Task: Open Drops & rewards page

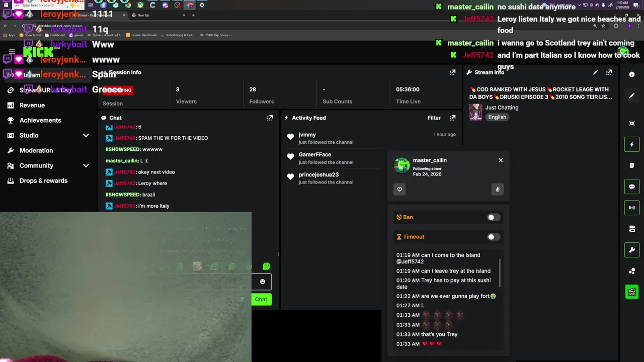Action: 43,180
